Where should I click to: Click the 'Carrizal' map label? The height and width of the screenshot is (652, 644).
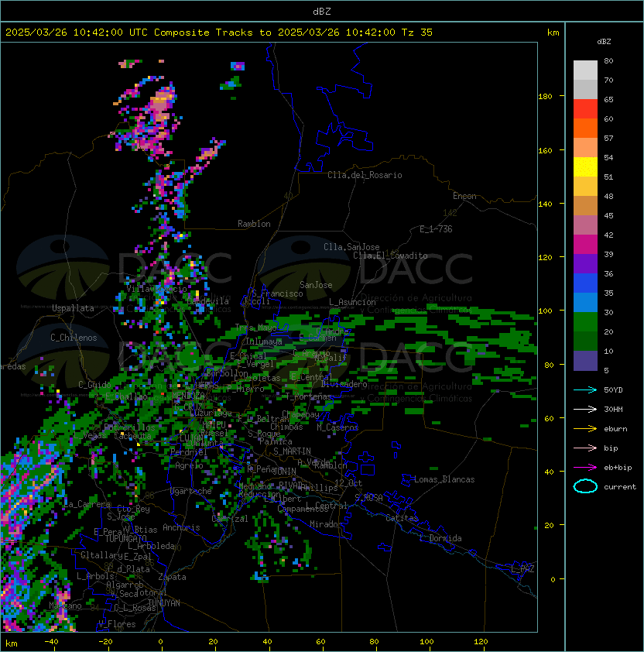229,519
